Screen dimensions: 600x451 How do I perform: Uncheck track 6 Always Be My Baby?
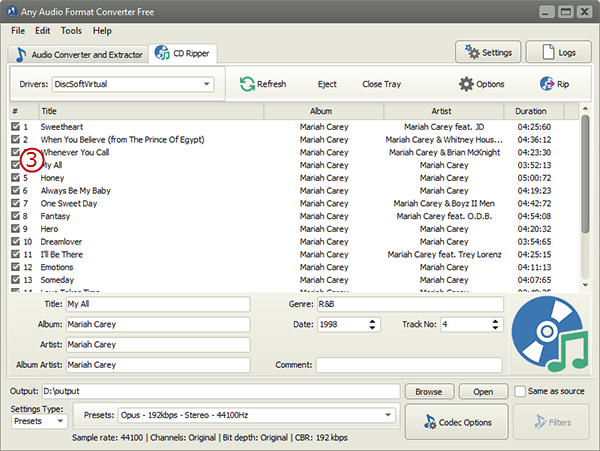15,190
